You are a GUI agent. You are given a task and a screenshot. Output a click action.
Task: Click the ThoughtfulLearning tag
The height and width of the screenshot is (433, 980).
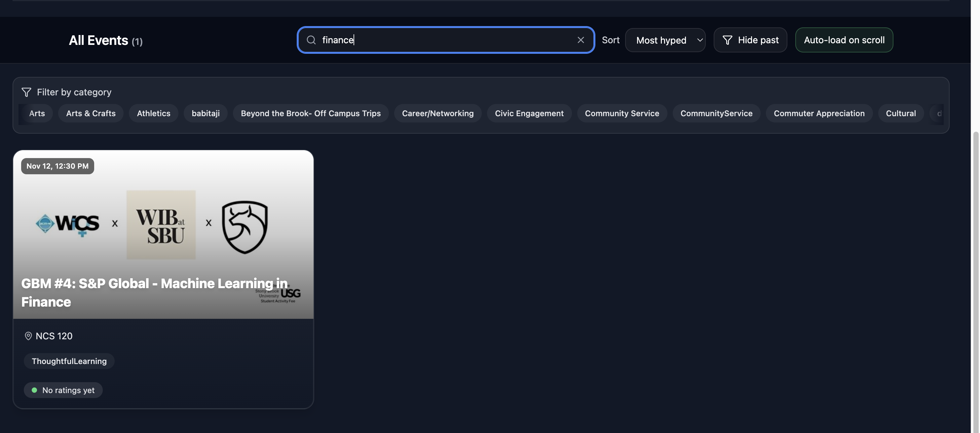(69, 361)
